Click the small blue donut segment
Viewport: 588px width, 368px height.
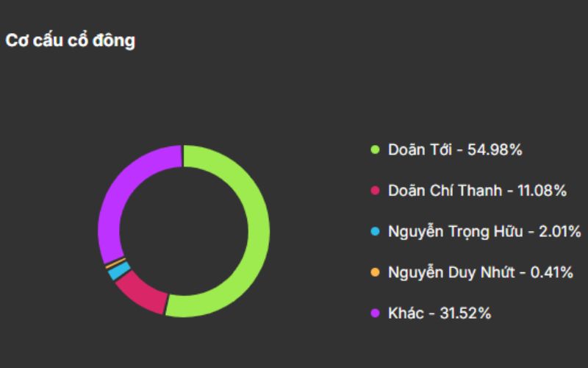pos(115,272)
